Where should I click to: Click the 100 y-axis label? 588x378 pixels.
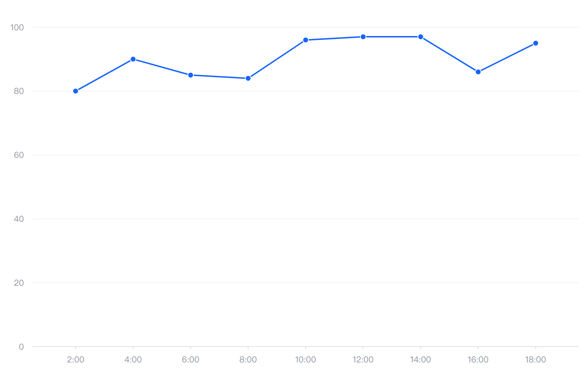pos(17,28)
